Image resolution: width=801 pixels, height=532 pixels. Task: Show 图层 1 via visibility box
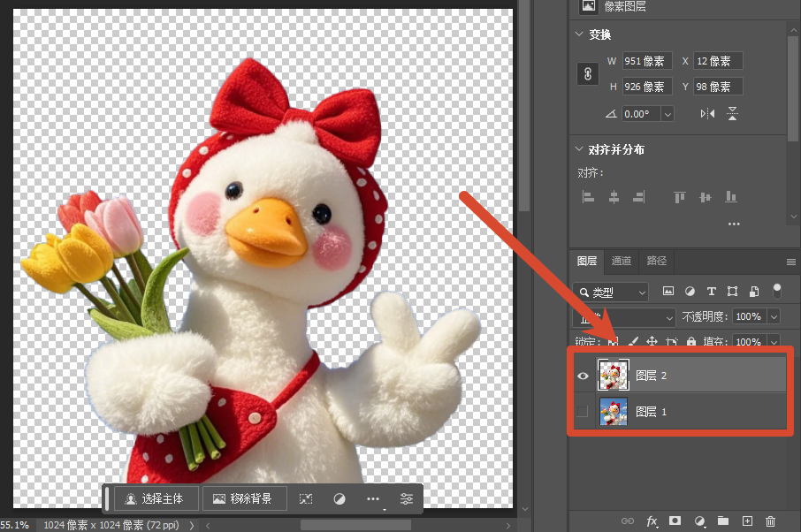[583, 411]
